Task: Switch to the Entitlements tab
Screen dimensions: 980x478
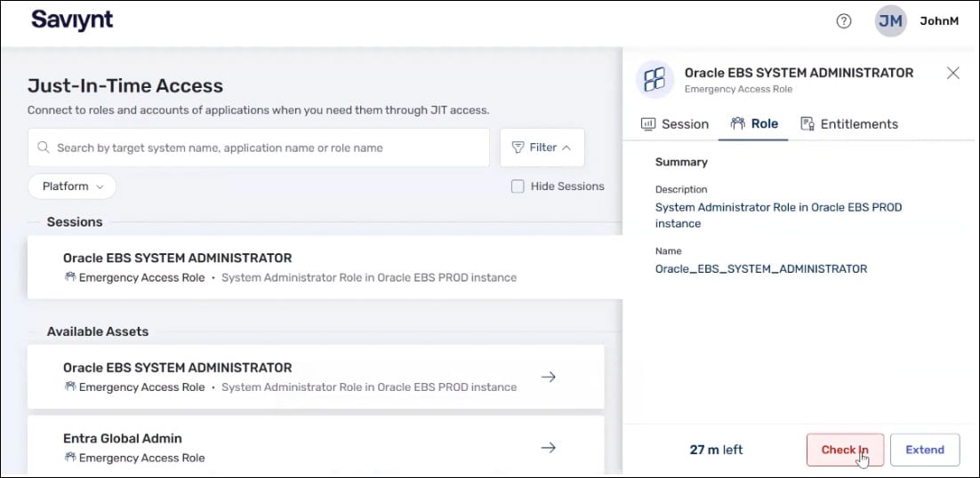Action: click(848, 124)
